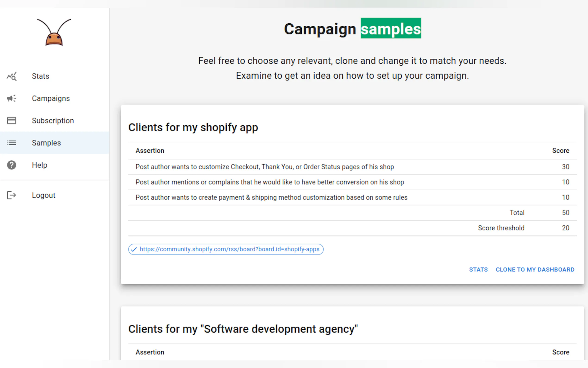Click the Help question mark icon
The height and width of the screenshot is (368, 588).
11,165
